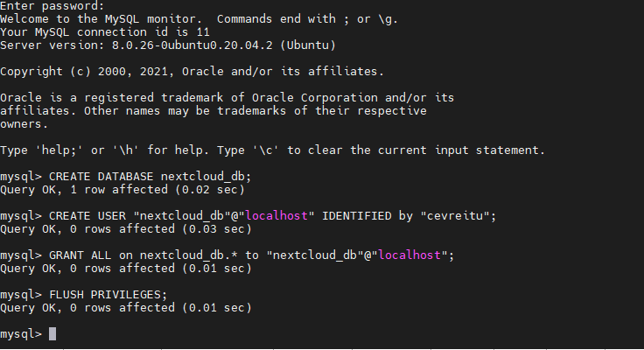Click the Enter password: line
The image size is (644, 350).
pyautogui.click(x=52, y=6)
